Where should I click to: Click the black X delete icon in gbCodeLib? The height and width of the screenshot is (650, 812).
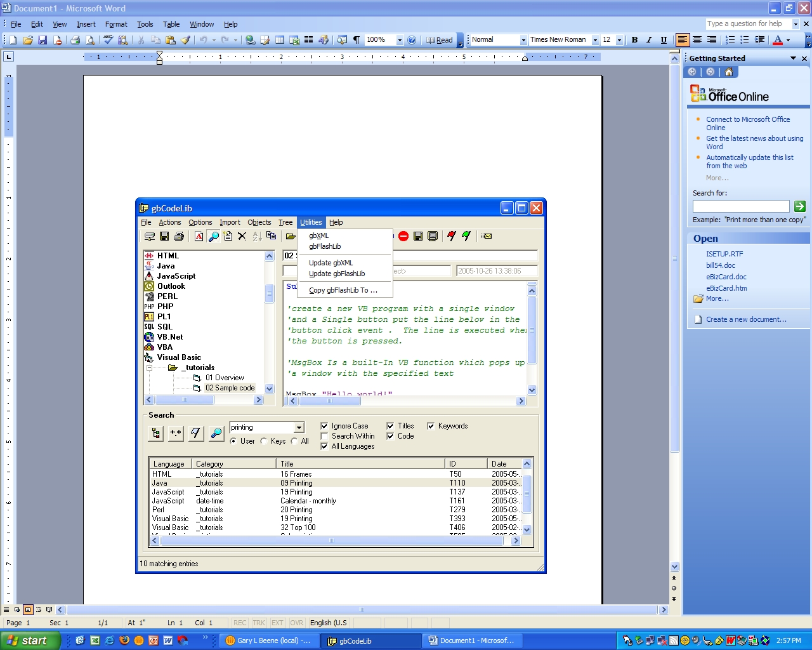pos(242,236)
